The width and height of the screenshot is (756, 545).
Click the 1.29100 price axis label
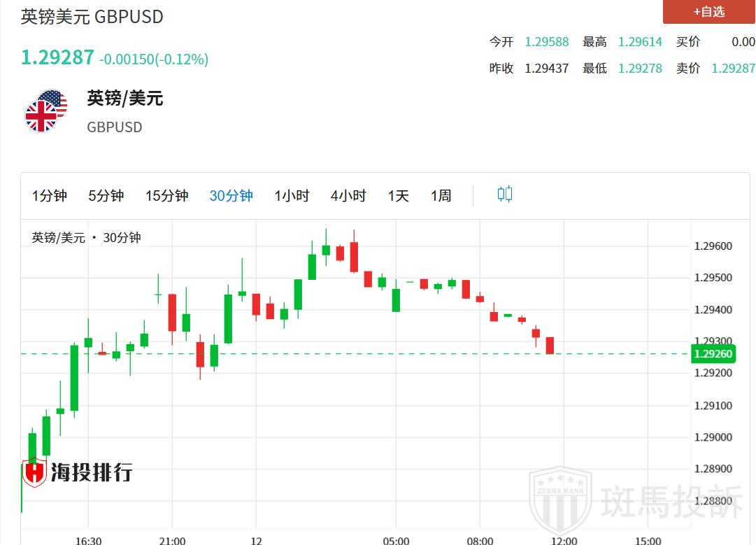click(x=713, y=406)
